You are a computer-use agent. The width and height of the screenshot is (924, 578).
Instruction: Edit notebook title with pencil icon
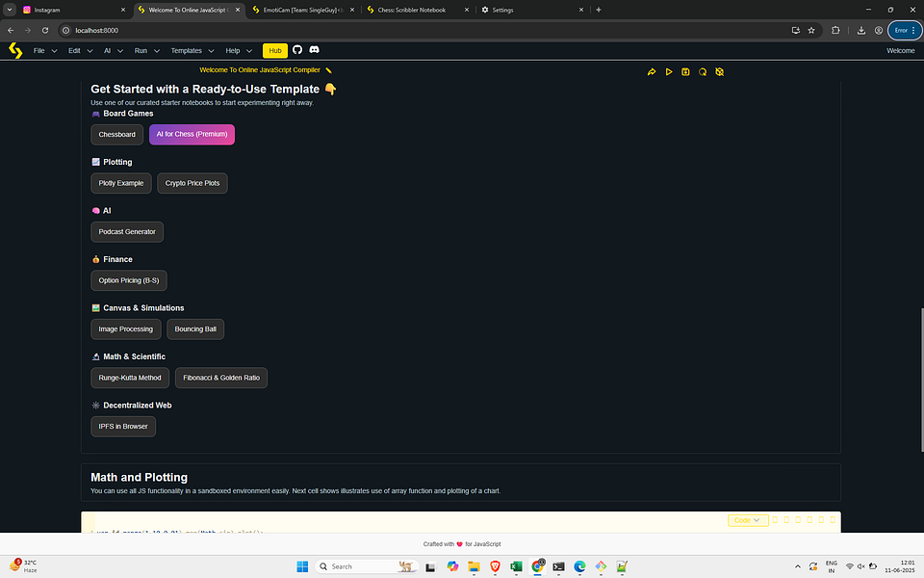(329, 70)
